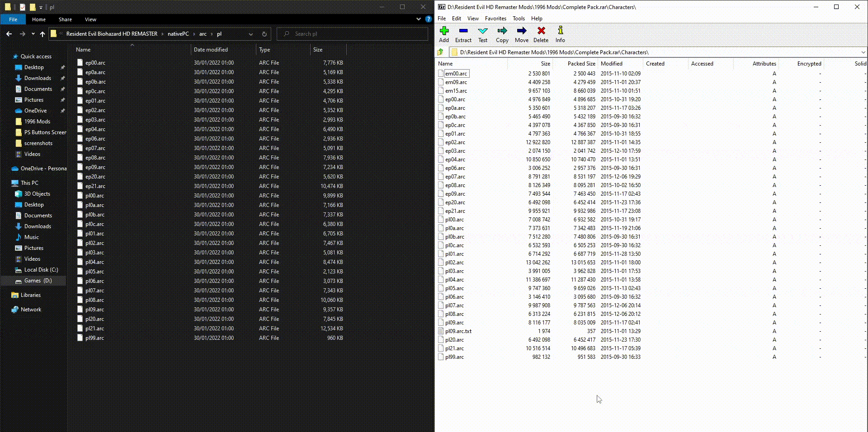Screen dimensions: 868x432
Task: Click the Add button in 7-Zip toolbar
Action: (444, 34)
